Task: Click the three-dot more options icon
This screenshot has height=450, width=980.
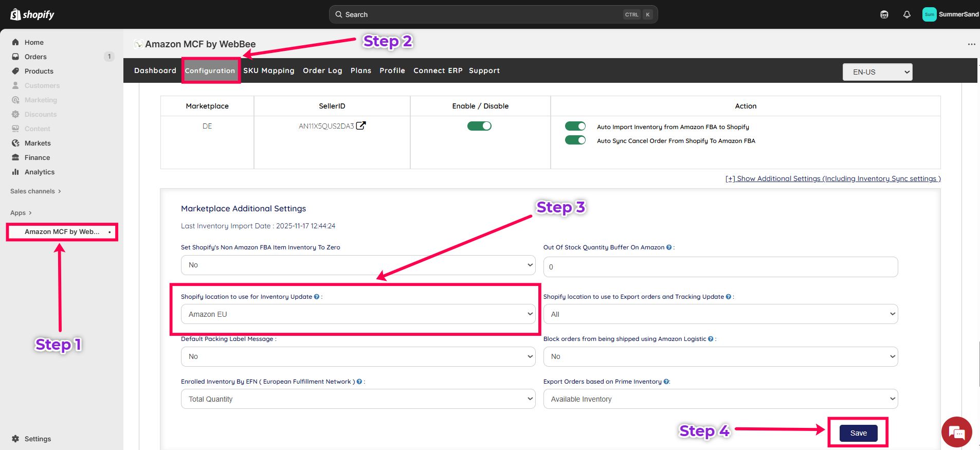Action: tap(971, 44)
